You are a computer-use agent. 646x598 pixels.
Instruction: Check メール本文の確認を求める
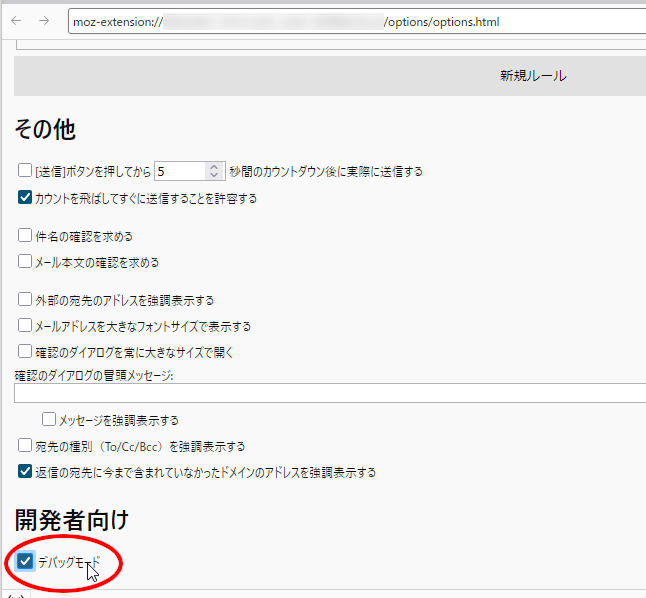click(x=25, y=261)
